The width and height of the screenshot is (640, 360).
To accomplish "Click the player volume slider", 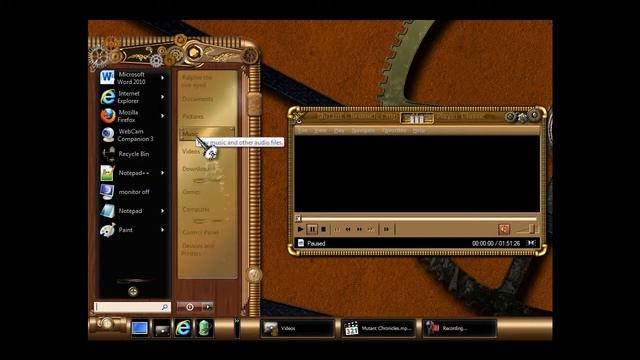I will click(527, 229).
